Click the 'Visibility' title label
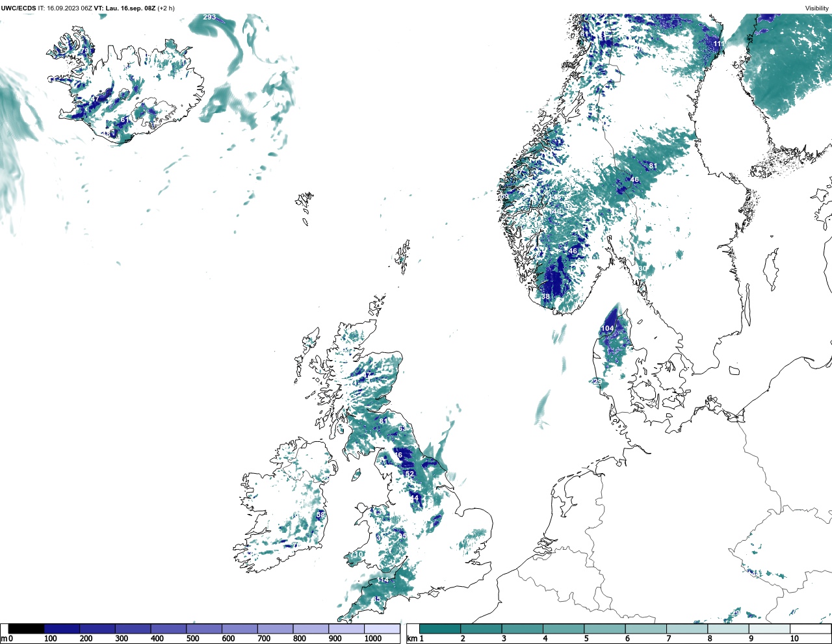This screenshot has width=832, height=644. coord(816,8)
